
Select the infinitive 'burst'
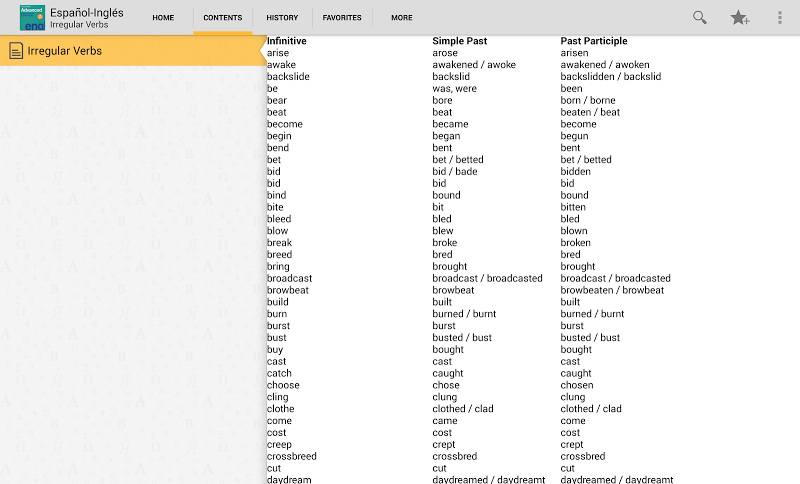click(x=278, y=326)
